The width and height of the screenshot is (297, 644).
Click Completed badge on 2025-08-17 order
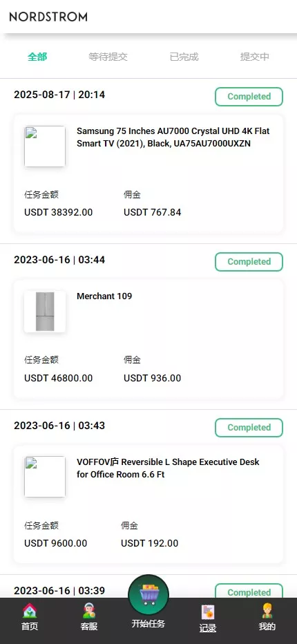coord(249,97)
